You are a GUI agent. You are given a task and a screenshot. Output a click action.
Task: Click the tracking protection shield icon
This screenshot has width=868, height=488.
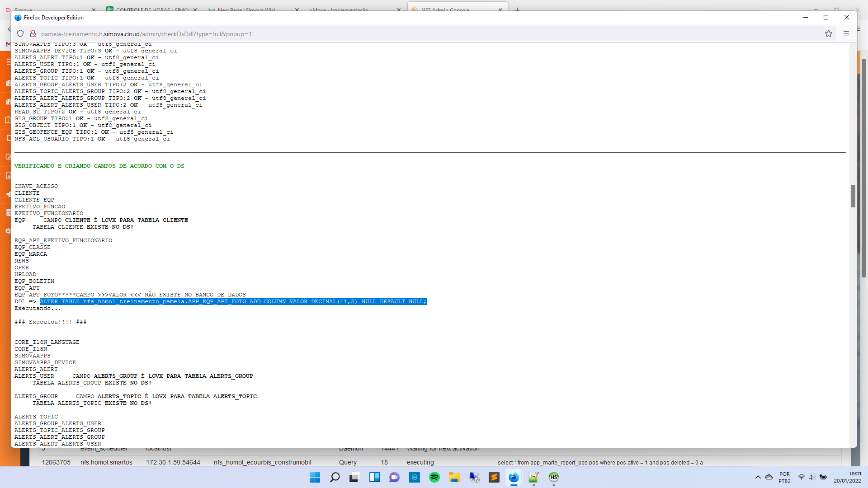point(20,34)
